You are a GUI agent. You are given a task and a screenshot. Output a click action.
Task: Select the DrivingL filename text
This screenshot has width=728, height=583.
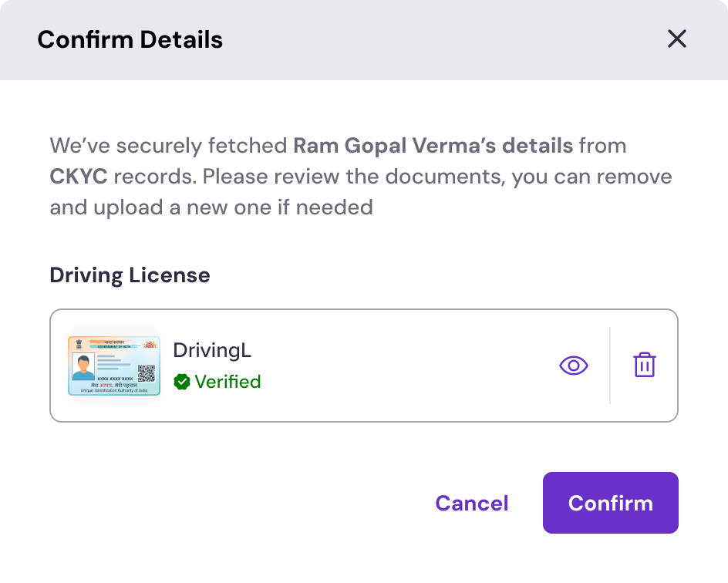[x=211, y=349]
